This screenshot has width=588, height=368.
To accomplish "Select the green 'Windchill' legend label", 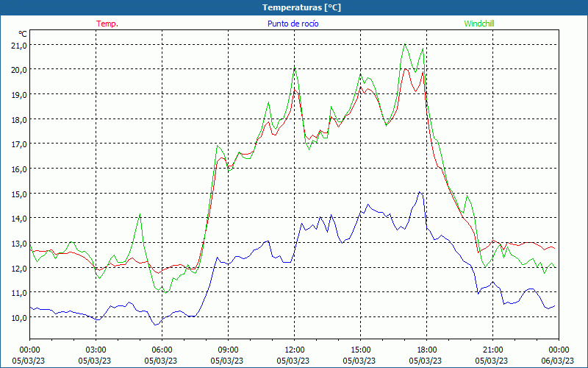I will click(x=479, y=24).
